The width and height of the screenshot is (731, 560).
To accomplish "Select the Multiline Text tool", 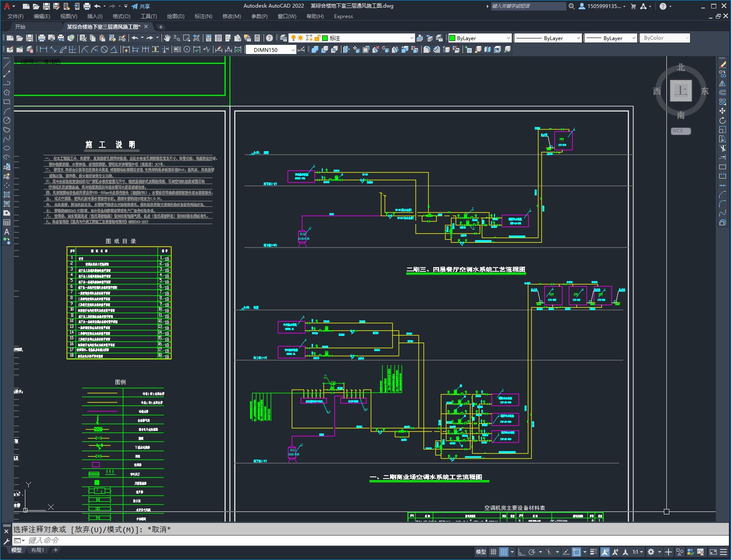I will tap(6, 232).
